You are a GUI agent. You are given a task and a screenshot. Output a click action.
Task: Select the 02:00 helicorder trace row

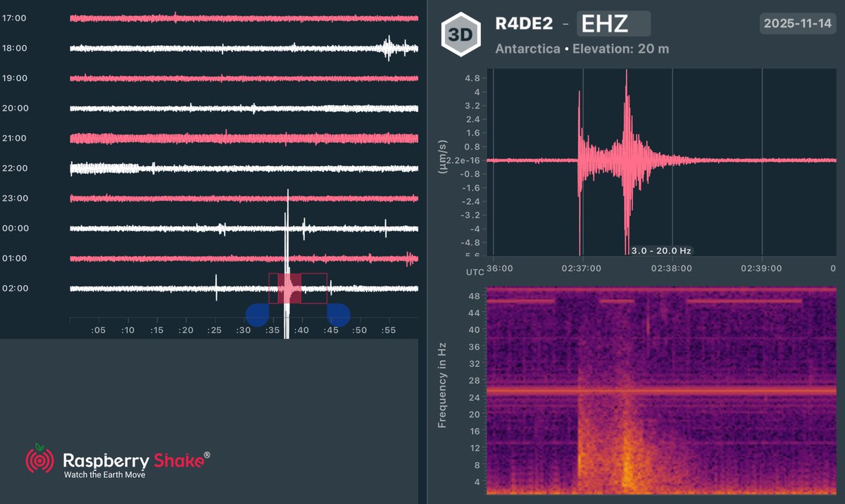click(176, 287)
